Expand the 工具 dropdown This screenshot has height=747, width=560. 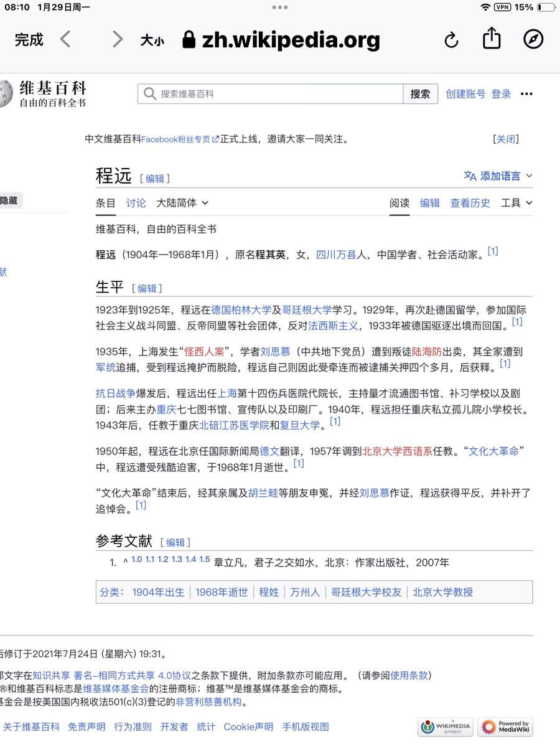coord(517,203)
